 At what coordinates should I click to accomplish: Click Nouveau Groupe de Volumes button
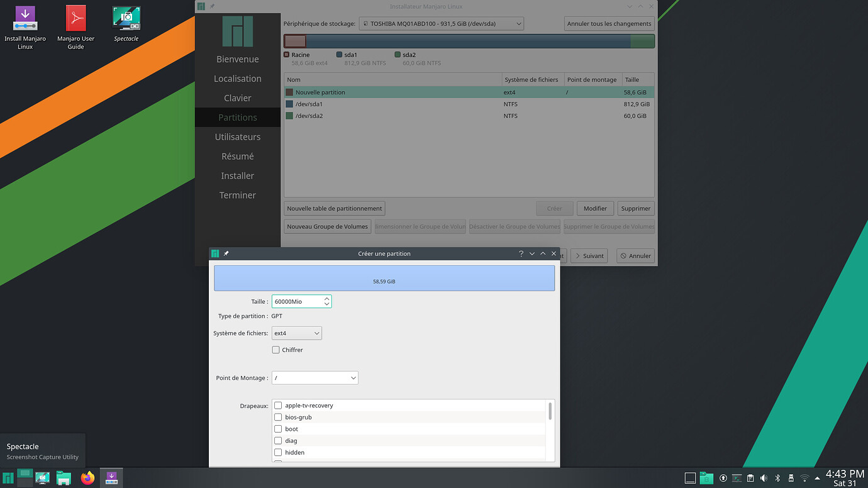point(328,226)
